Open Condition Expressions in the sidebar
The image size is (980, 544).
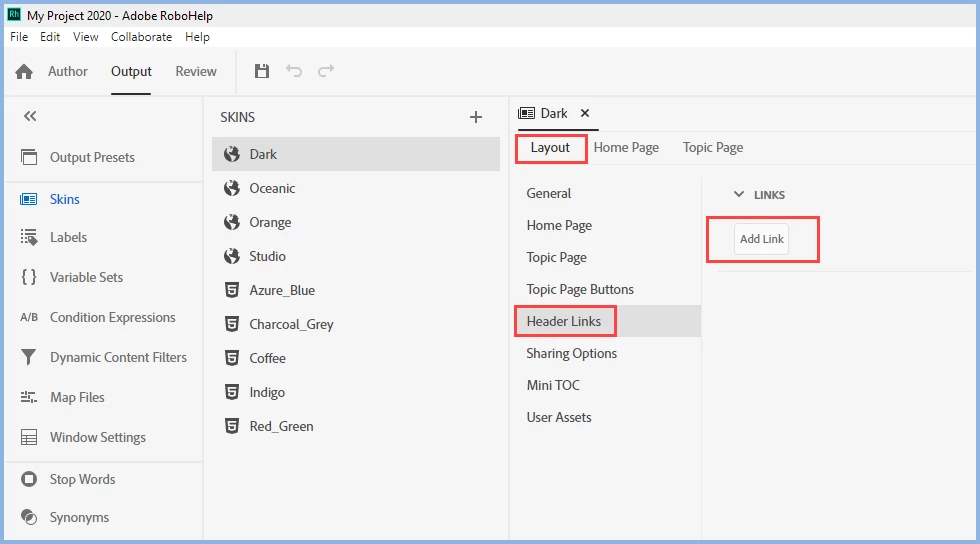[112, 317]
